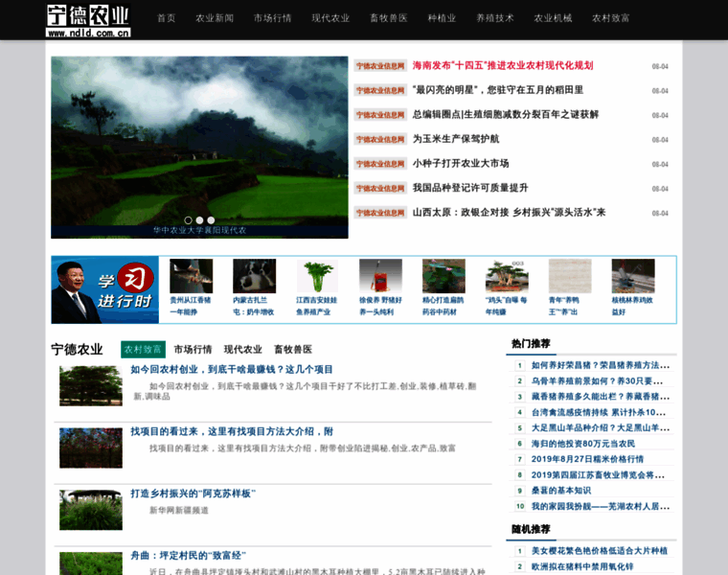The width and height of the screenshot is (728, 575).
Task: Click 宁德农业信息网 tag beside 海南发布 headline
Action: click(x=380, y=66)
